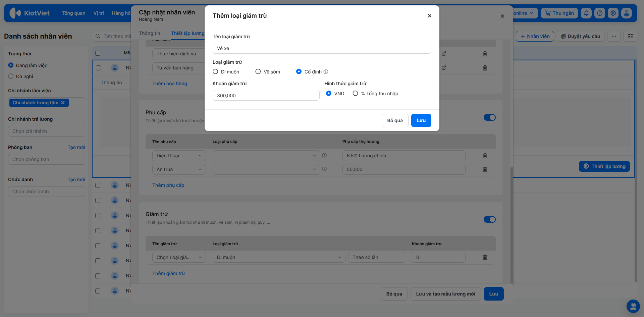Image resolution: width=644 pixels, height=317 pixels.
Task: Open the Ăn trưa allowance name dropdown
Action: (179, 169)
